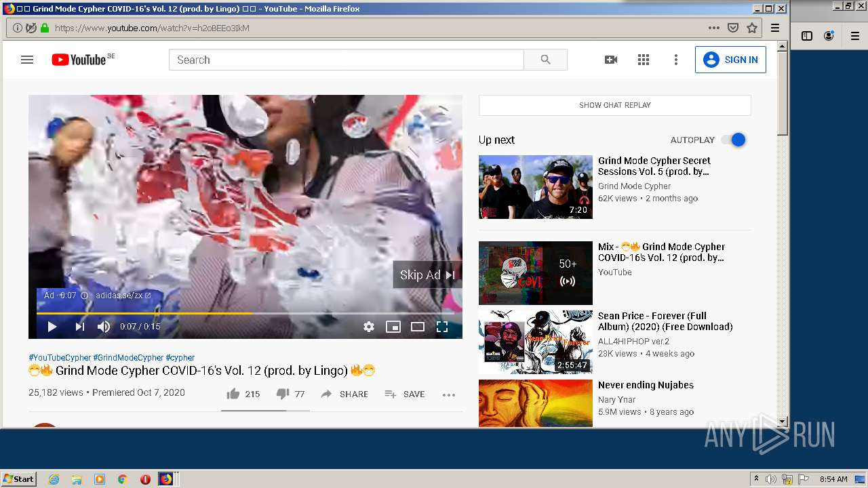
Task: Show chat replay panel
Action: [x=615, y=105]
